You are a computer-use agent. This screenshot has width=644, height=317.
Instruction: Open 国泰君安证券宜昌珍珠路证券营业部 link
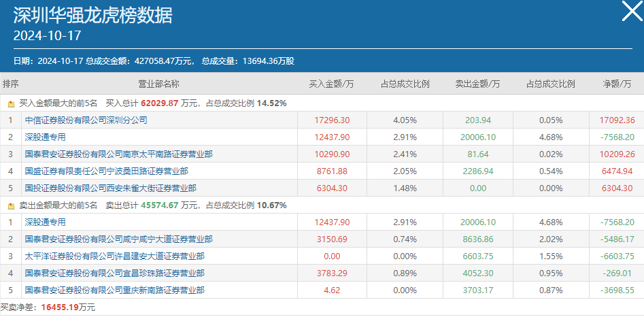tap(115, 273)
